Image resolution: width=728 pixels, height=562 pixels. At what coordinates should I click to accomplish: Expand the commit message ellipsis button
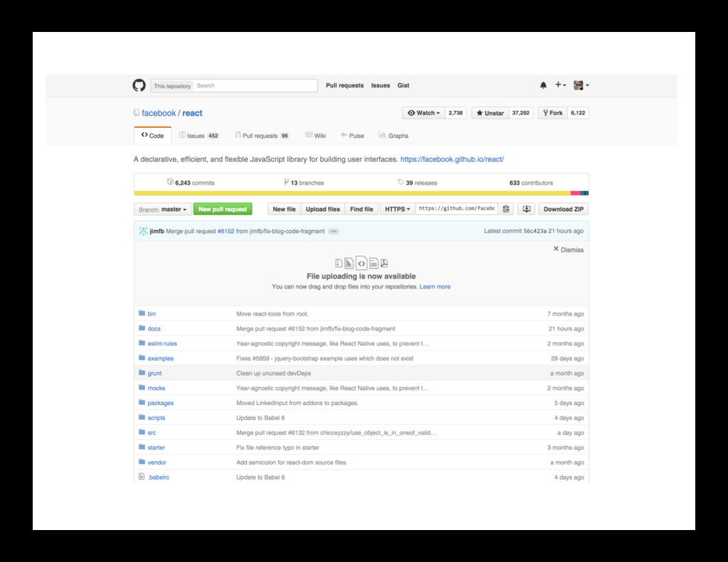coord(333,231)
